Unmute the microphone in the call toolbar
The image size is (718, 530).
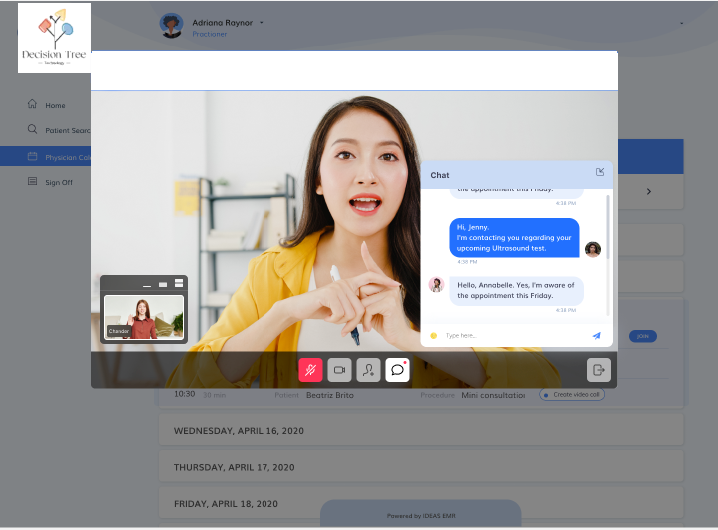click(310, 370)
